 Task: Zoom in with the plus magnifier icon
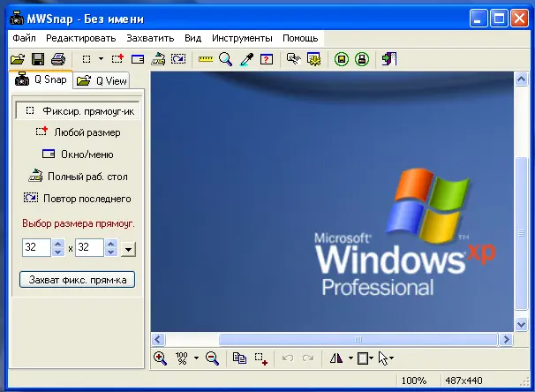[x=160, y=358]
